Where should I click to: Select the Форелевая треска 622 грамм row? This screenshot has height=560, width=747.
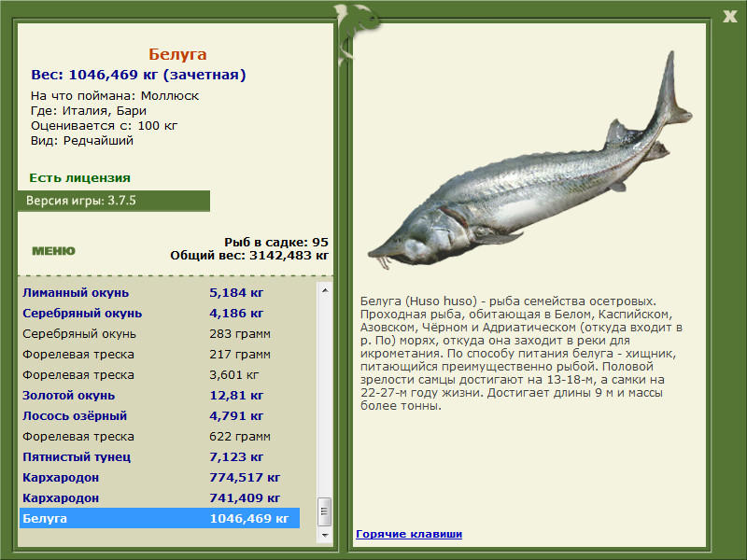[160, 436]
